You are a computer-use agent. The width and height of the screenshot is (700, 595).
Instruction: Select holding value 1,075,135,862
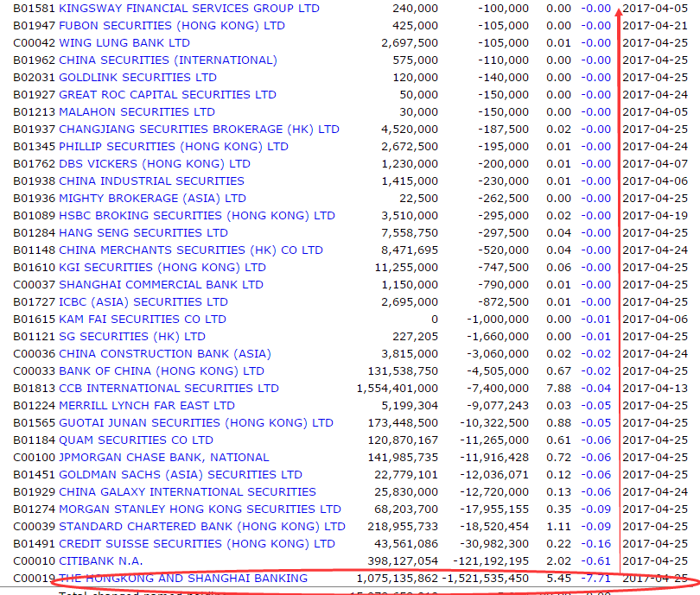point(398,579)
